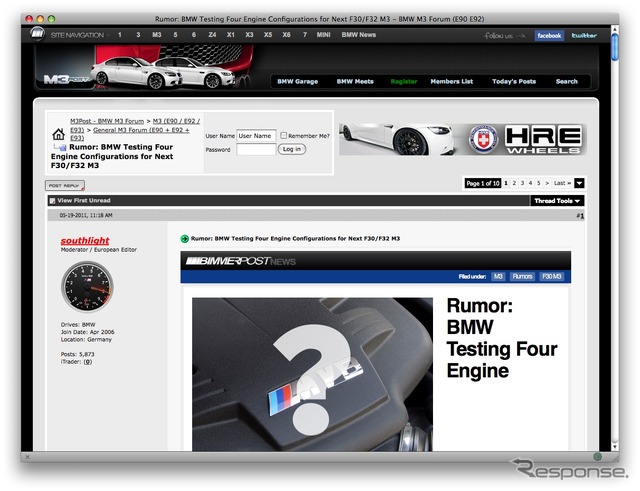Open the twitter follow link
The width and height of the screenshot is (640, 491).
(x=584, y=36)
